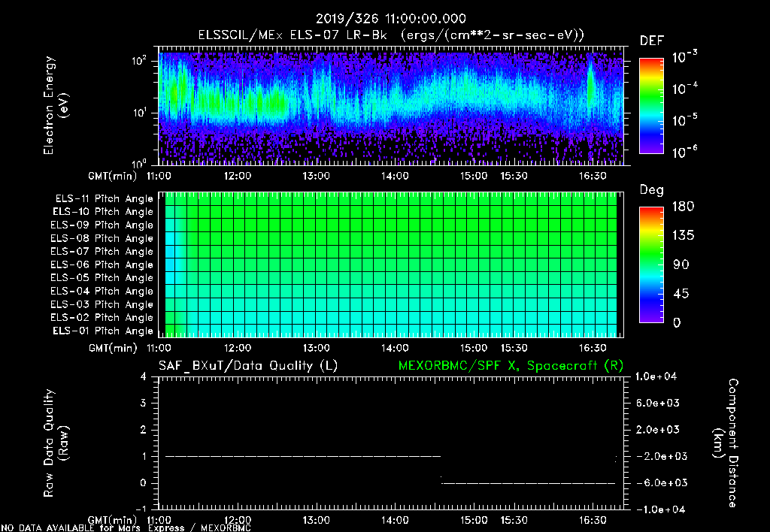This screenshot has height=532, width=770.
Task: Click the 90 degree color bar tick label
Action: 681,264
